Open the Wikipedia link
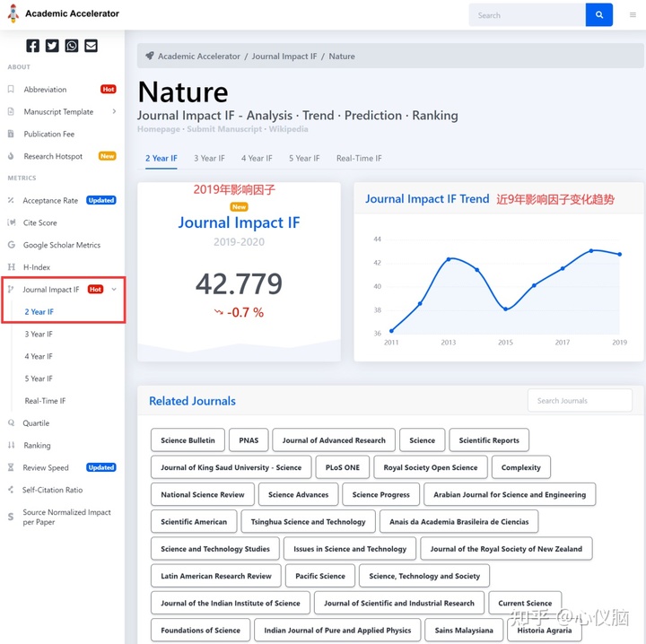The height and width of the screenshot is (644, 646). [288, 129]
